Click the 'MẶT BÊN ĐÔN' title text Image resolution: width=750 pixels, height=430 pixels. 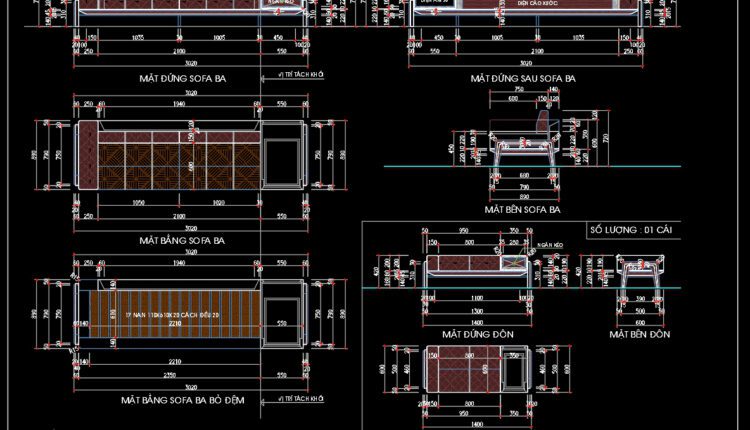(x=640, y=334)
